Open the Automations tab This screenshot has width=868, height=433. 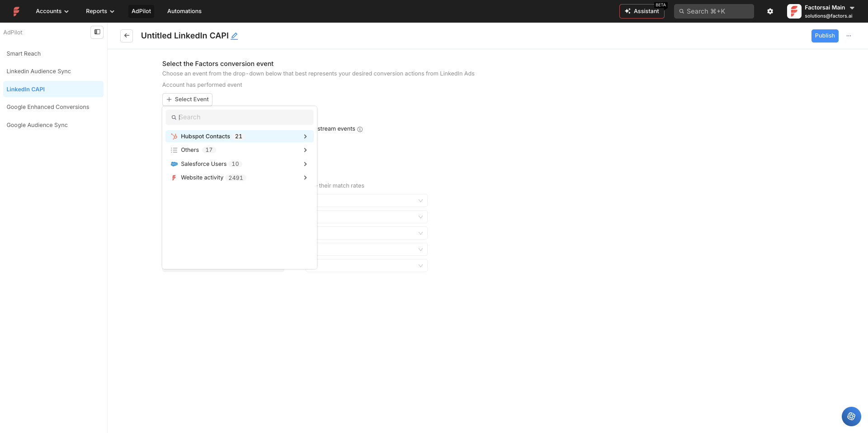184,11
